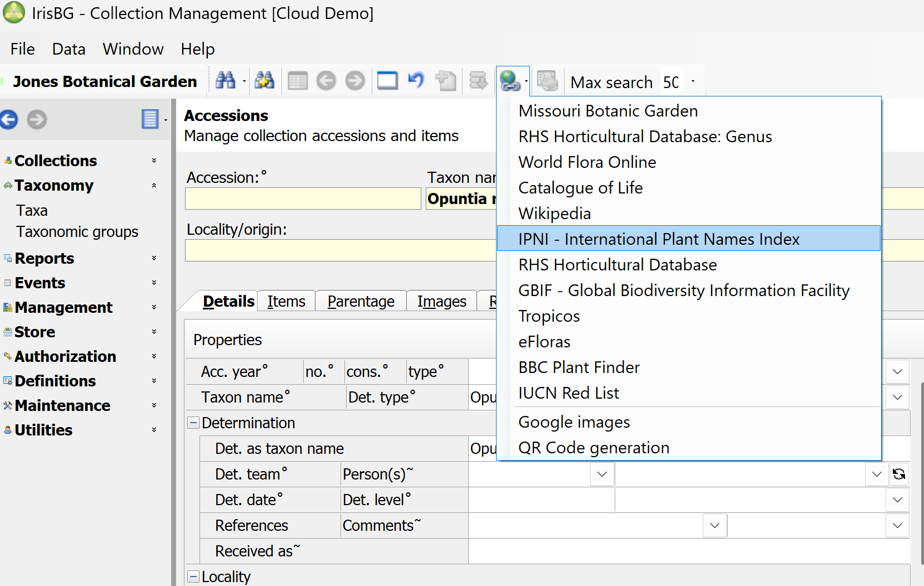Open the sidebar list view icon
Image resolution: width=924 pixels, height=586 pixels.
(x=150, y=119)
